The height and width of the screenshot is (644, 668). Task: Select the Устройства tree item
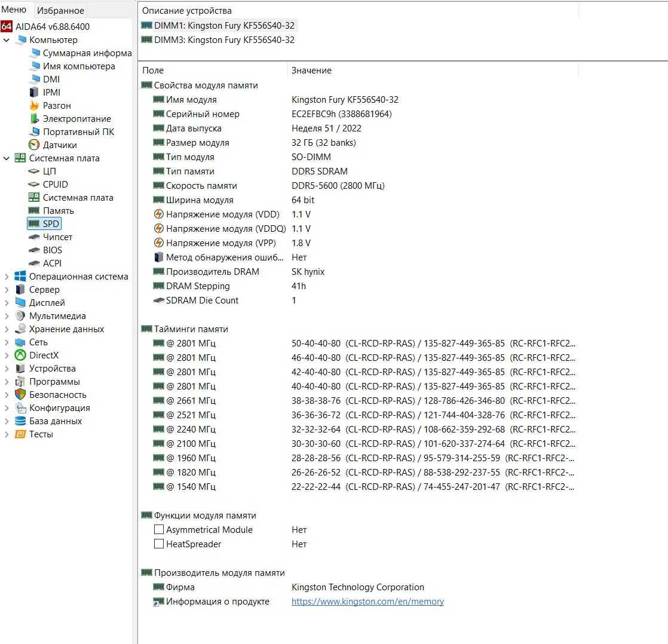tap(53, 369)
